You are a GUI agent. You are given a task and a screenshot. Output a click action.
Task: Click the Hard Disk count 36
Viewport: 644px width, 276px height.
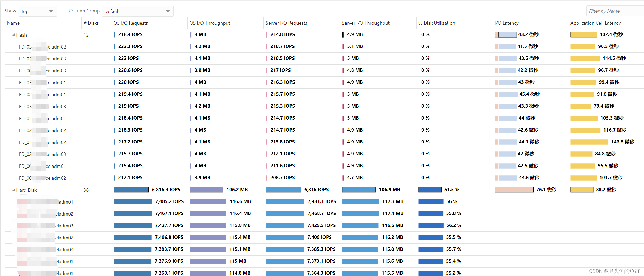(x=86, y=190)
